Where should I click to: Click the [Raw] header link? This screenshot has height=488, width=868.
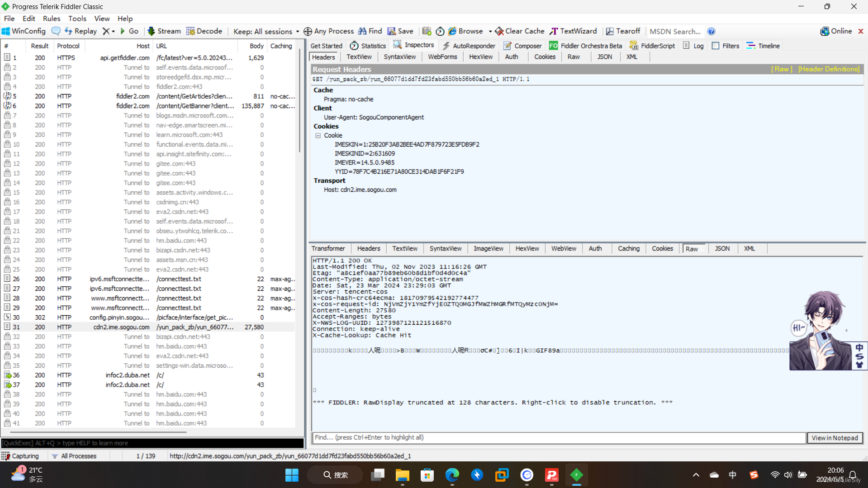[782, 69]
